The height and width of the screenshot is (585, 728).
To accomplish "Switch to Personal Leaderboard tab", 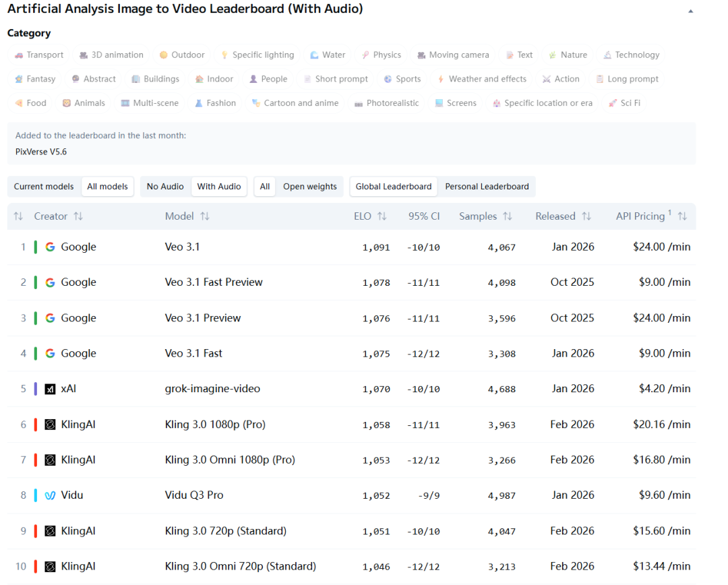I will [487, 187].
